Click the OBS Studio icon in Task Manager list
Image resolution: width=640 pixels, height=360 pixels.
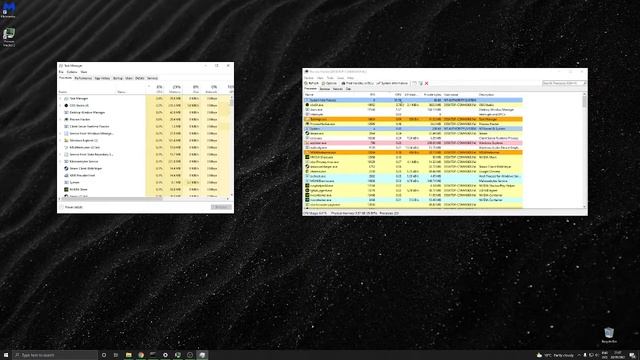(x=66, y=105)
